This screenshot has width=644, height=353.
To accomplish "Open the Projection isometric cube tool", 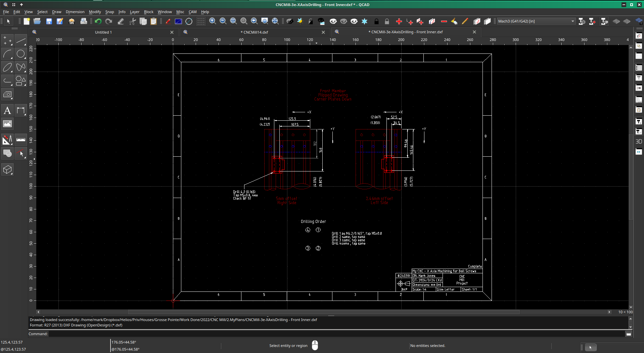I will 7,169.
